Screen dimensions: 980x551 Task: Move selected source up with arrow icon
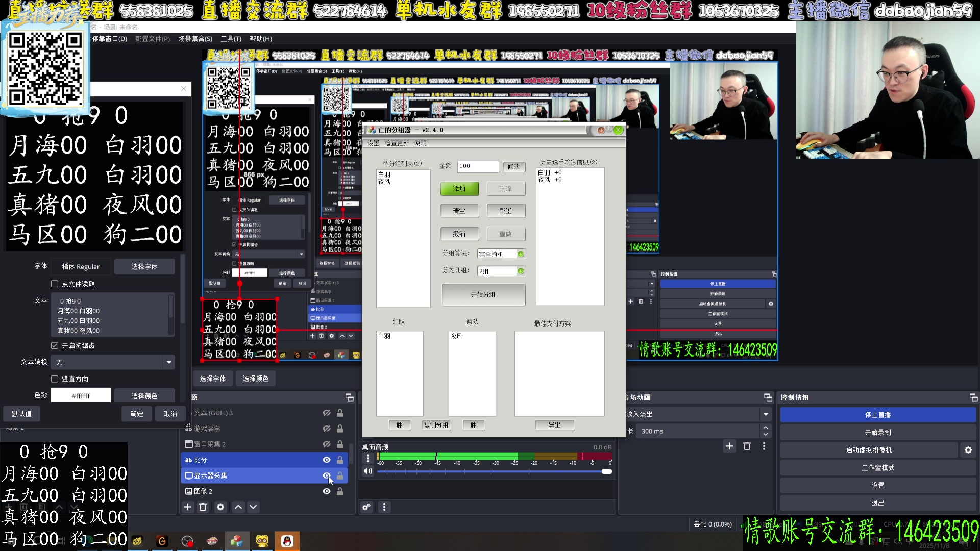pos(238,507)
